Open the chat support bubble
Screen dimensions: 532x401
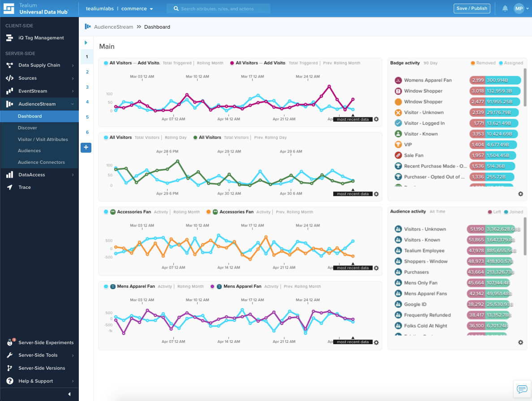[522, 389]
